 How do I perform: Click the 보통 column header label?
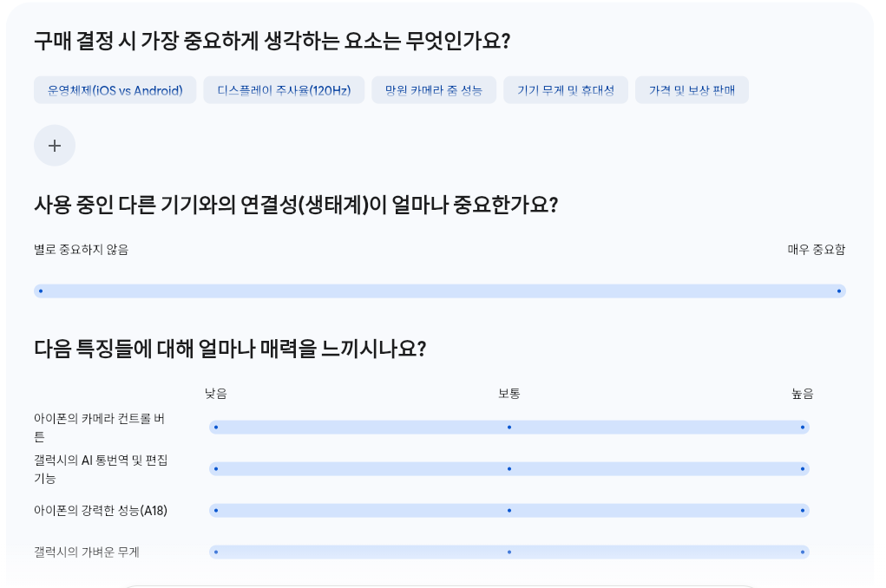click(508, 393)
